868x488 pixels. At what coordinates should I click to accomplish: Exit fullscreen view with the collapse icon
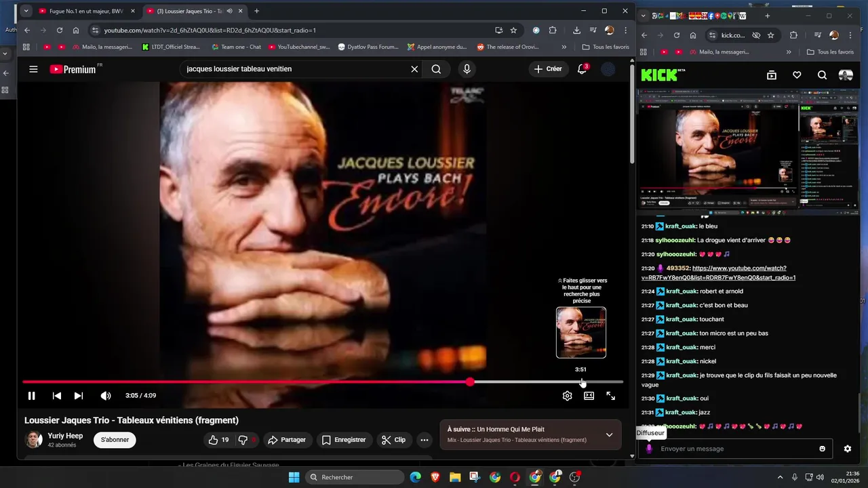611,396
